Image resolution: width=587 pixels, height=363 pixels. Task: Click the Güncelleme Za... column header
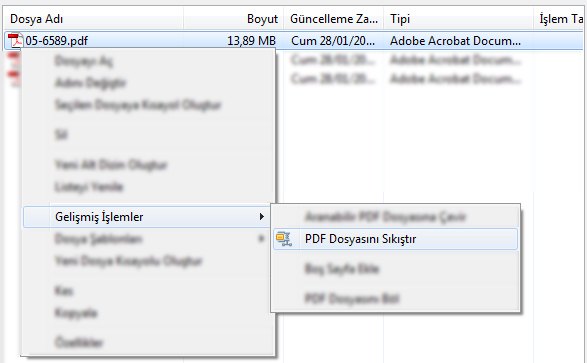(334, 19)
